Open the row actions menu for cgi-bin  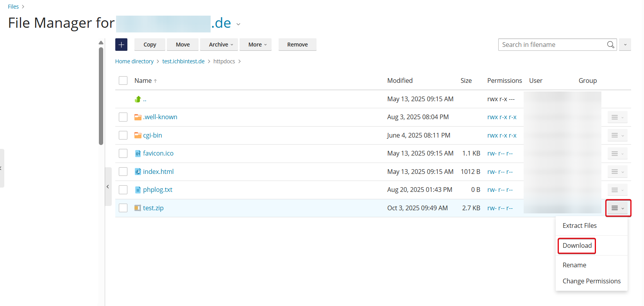pyautogui.click(x=617, y=135)
